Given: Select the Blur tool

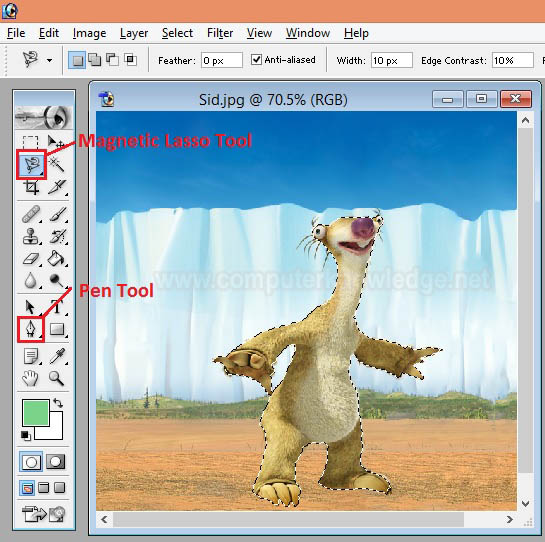Looking at the screenshot, I should pyautogui.click(x=31, y=280).
